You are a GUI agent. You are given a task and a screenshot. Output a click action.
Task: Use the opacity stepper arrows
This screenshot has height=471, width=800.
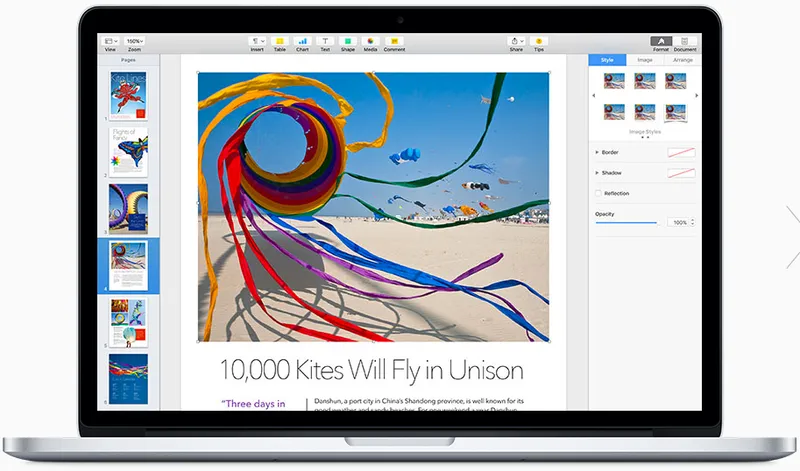pos(692,222)
